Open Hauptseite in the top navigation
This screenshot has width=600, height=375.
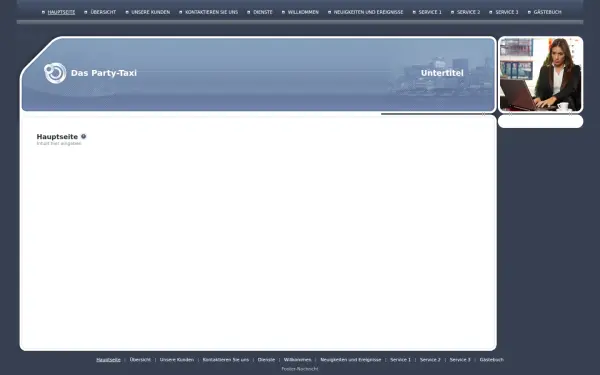[x=61, y=12]
